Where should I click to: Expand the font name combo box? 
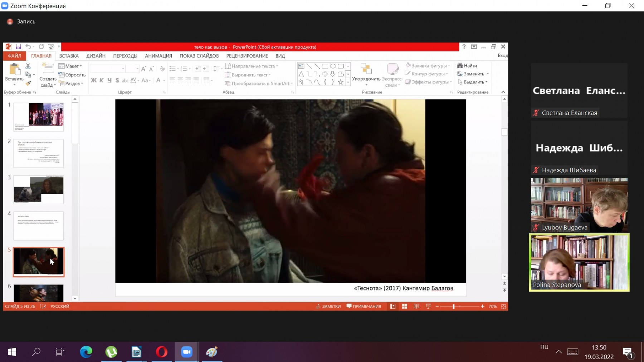coord(123,69)
